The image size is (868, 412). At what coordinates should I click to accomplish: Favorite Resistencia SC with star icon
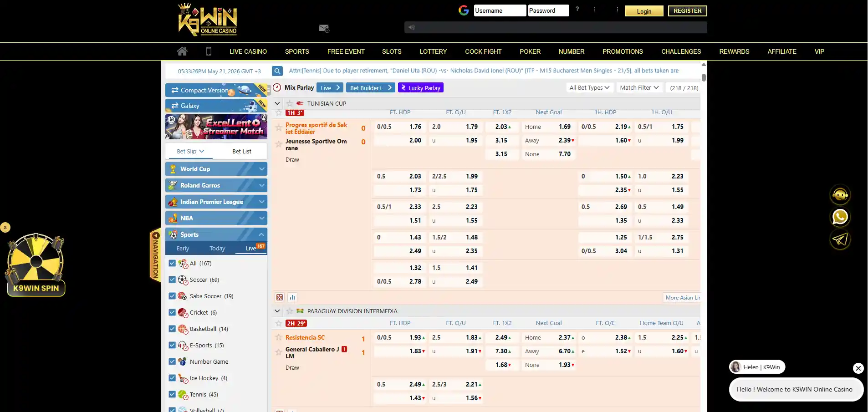[x=279, y=337]
